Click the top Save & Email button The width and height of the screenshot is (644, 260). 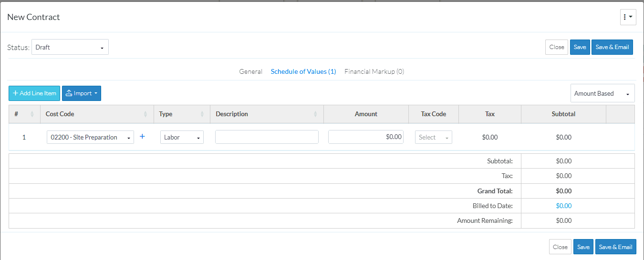pyautogui.click(x=612, y=47)
